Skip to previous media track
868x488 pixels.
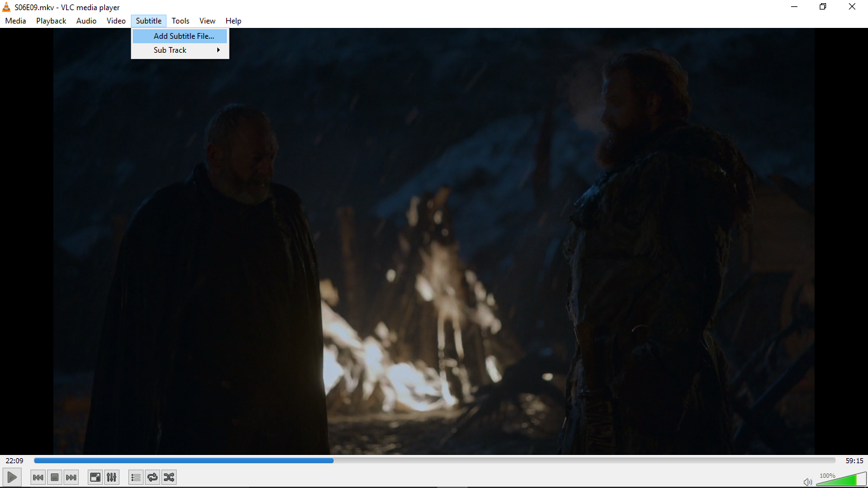coord(38,477)
